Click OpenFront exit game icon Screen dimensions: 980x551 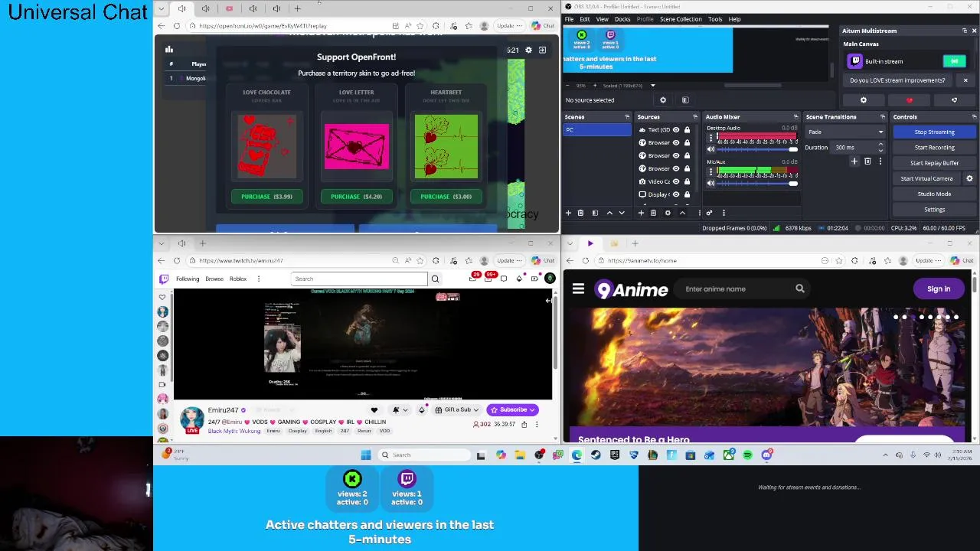542,50
